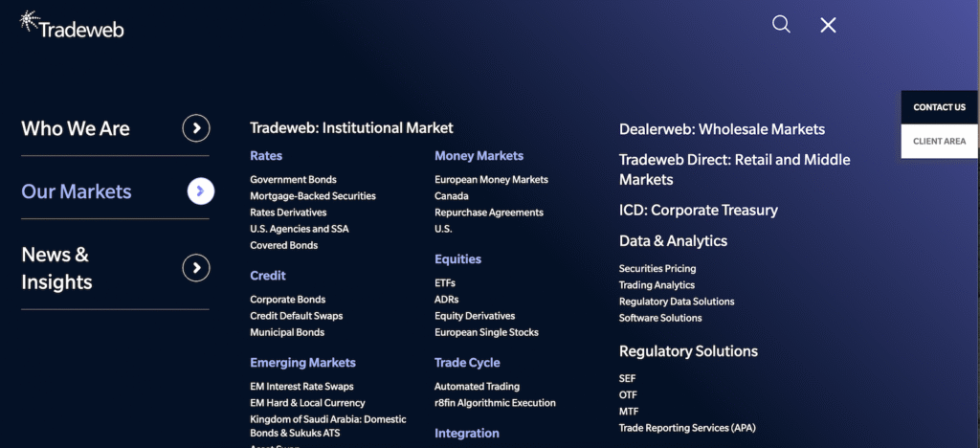Open Credit Default Swaps link

(297, 316)
